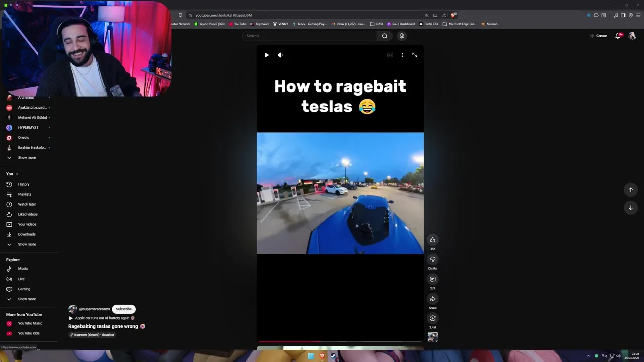The width and height of the screenshot is (644, 362).
Task: Share this Short
Action: pos(433,299)
